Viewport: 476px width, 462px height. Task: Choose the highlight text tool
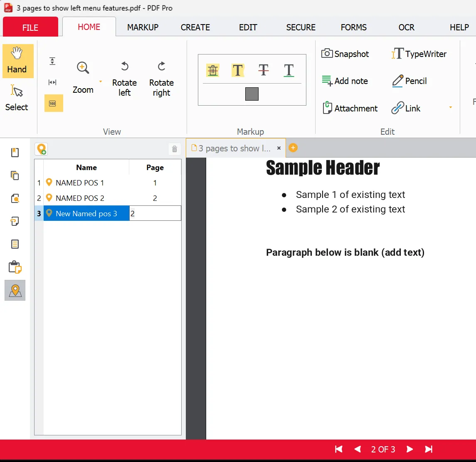[238, 70]
